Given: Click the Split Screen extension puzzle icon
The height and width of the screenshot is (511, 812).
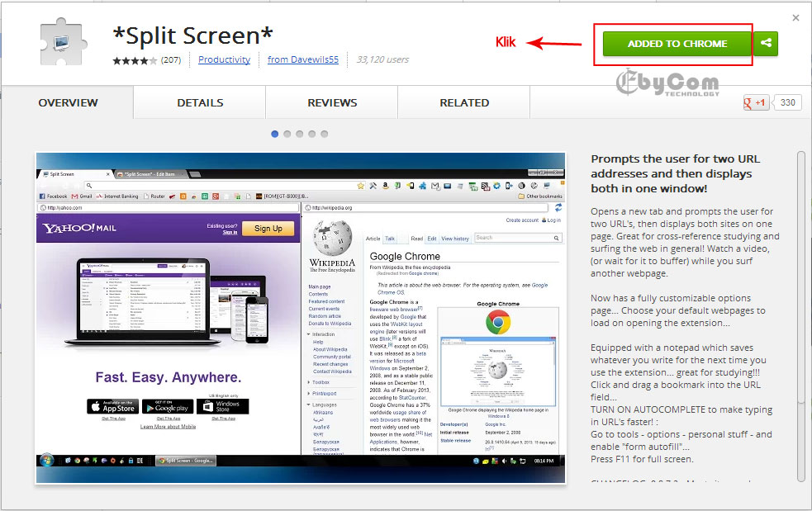Looking at the screenshot, I should [x=63, y=41].
